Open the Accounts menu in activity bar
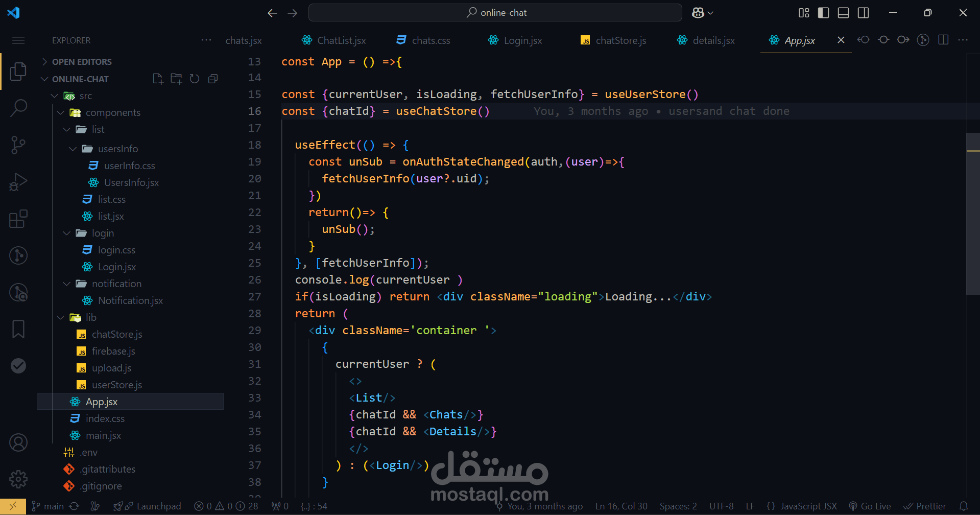 pyautogui.click(x=18, y=442)
